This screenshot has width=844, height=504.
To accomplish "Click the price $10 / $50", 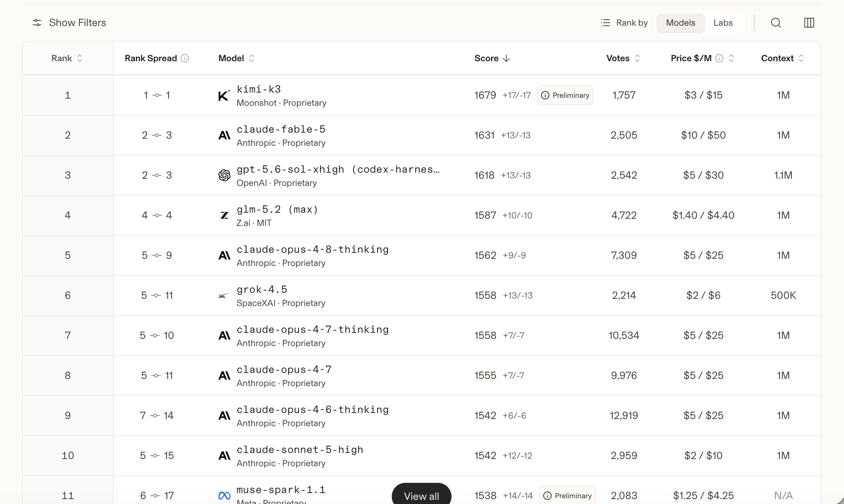I will click(703, 135).
